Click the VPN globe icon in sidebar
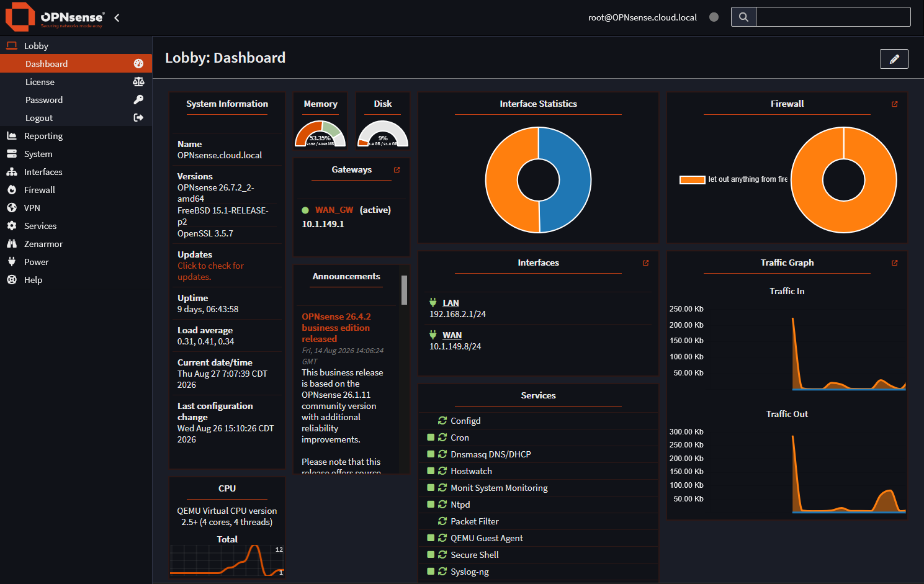 tap(11, 208)
